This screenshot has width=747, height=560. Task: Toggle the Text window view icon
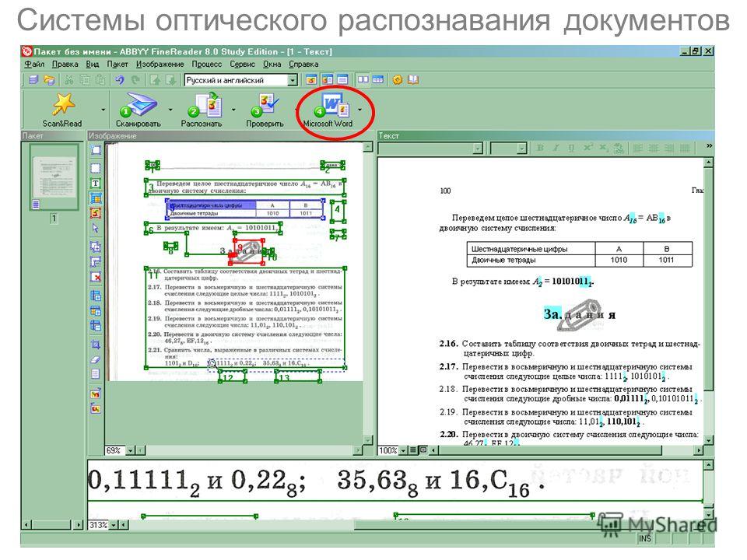tap(327, 80)
